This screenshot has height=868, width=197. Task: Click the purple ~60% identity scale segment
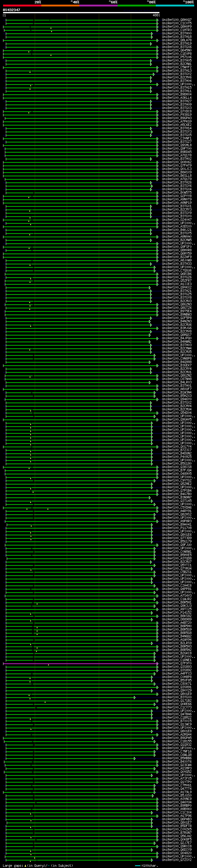tap(98, 6)
